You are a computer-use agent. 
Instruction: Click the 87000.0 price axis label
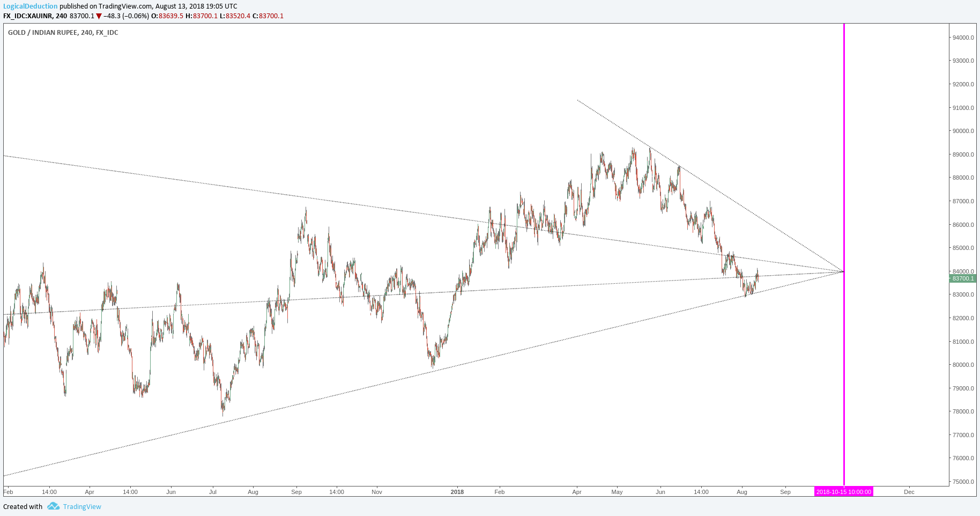click(x=963, y=201)
